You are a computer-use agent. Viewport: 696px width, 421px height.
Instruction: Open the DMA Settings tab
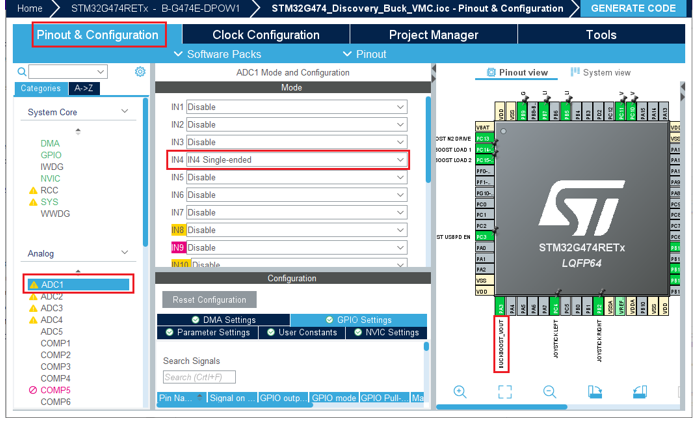[x=224, y=320]
